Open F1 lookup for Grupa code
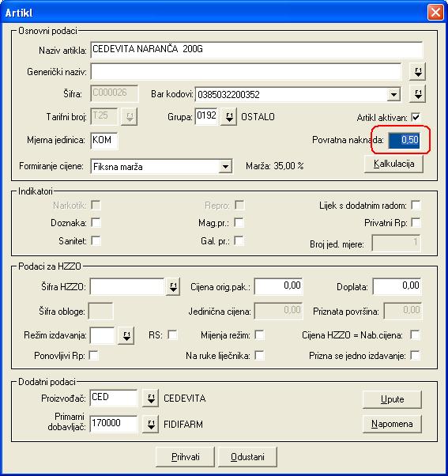Viewport: 448px width, 476px height. [x=229, y=117]
